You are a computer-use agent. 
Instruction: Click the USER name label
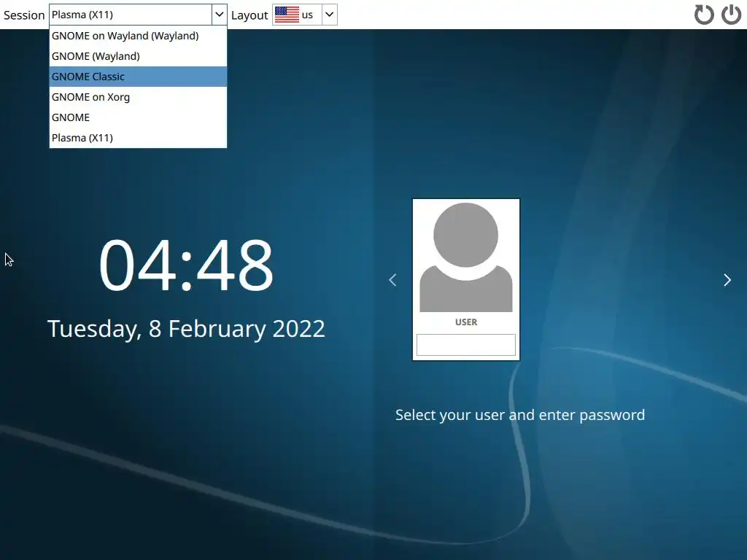click(x=466, y=322)
